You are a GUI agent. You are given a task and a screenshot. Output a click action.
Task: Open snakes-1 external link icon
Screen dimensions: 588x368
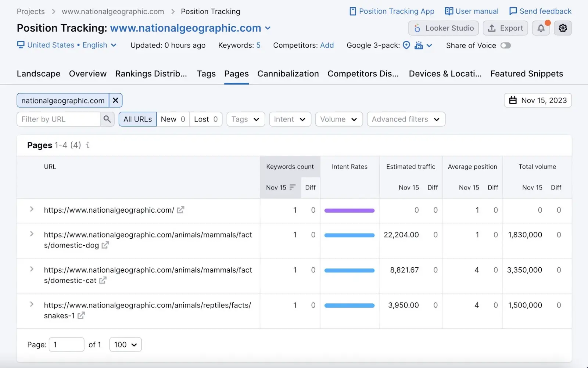(81, 315)
